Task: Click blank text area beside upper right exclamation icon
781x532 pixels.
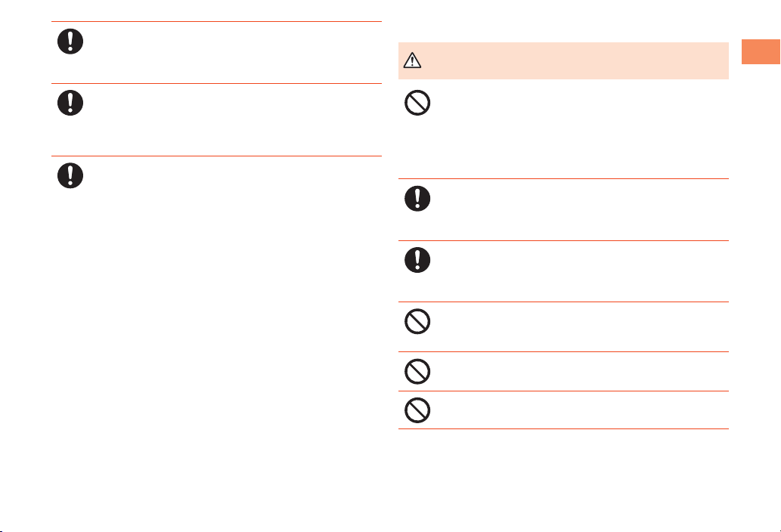Action: [x=581, y=209]
